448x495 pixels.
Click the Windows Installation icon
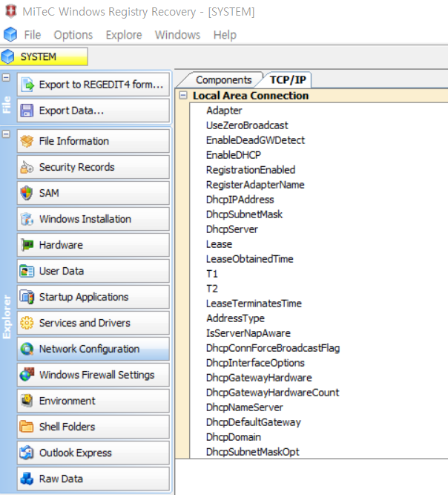[x=27, y=219]
